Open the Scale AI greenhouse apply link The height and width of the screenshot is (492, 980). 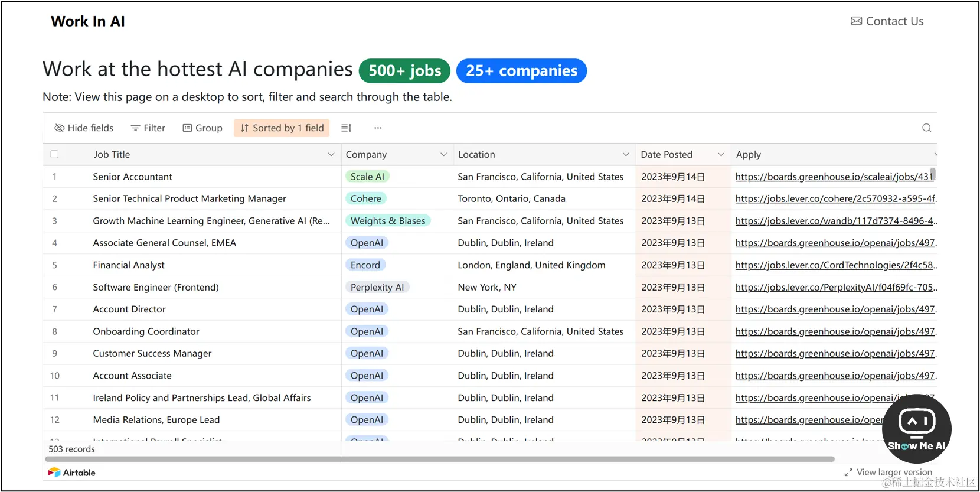point(835,177)
